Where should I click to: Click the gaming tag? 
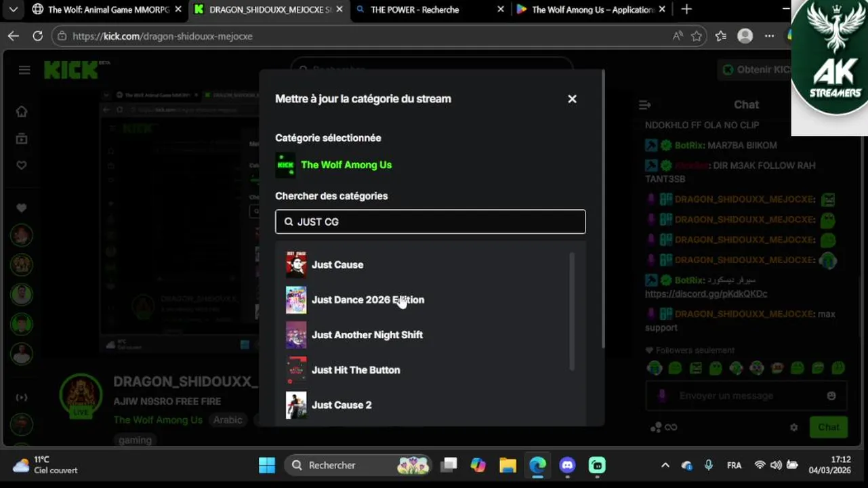(x=136, y=440)
